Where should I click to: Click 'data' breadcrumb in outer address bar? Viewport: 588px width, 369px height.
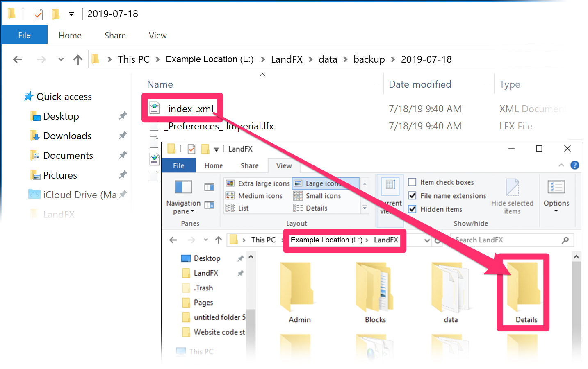[328, 59]
